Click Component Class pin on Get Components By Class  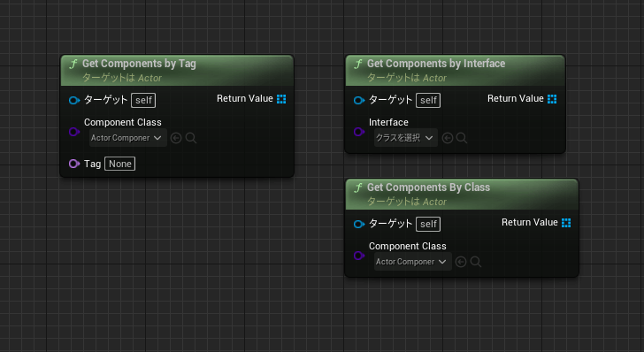click(x=358, y=256)
